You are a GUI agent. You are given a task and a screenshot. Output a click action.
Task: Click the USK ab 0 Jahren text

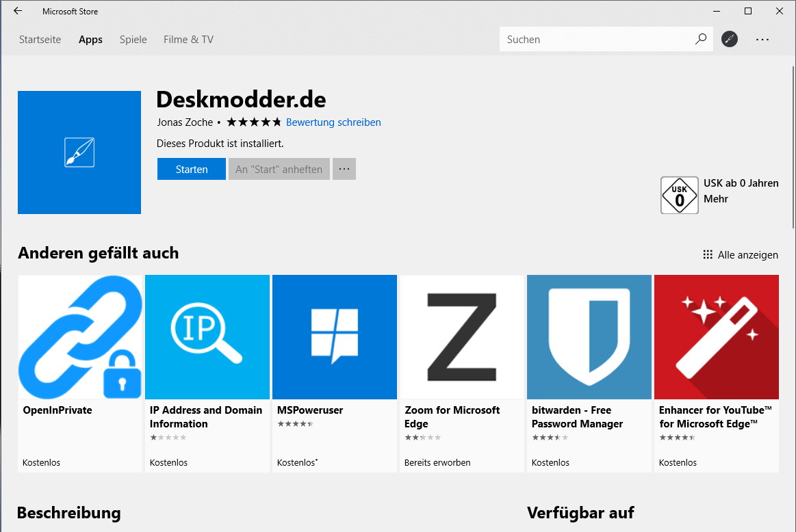tap(741, 183)
